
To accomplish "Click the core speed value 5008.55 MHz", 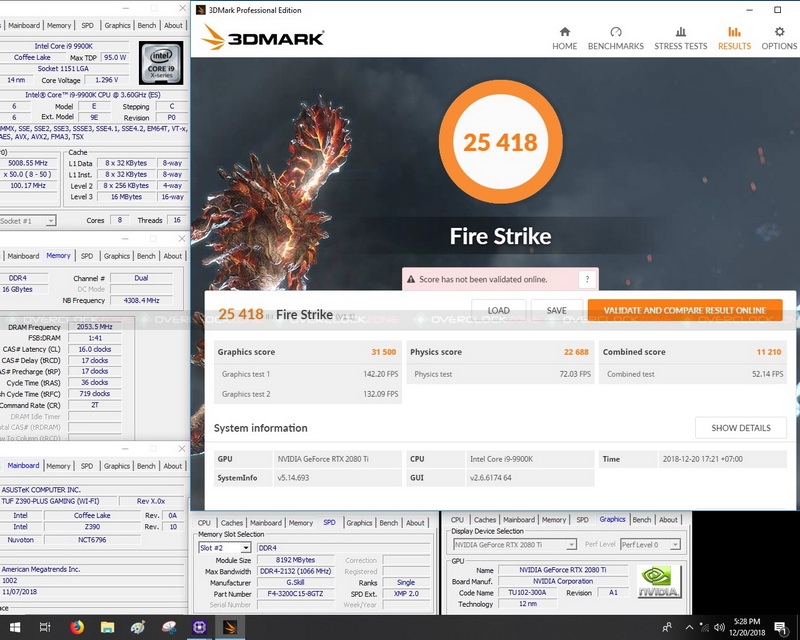I will pyautogui.click(x=28, y=163).
